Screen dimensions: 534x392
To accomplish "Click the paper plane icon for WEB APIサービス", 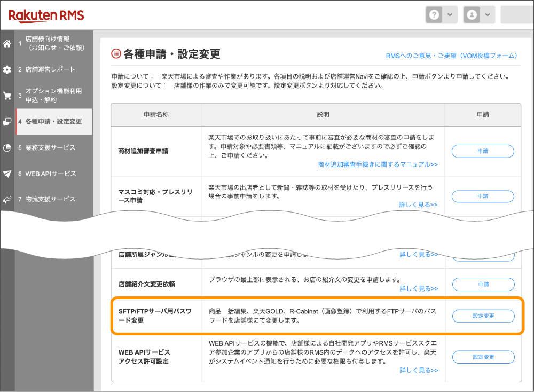I will [7, 174].
